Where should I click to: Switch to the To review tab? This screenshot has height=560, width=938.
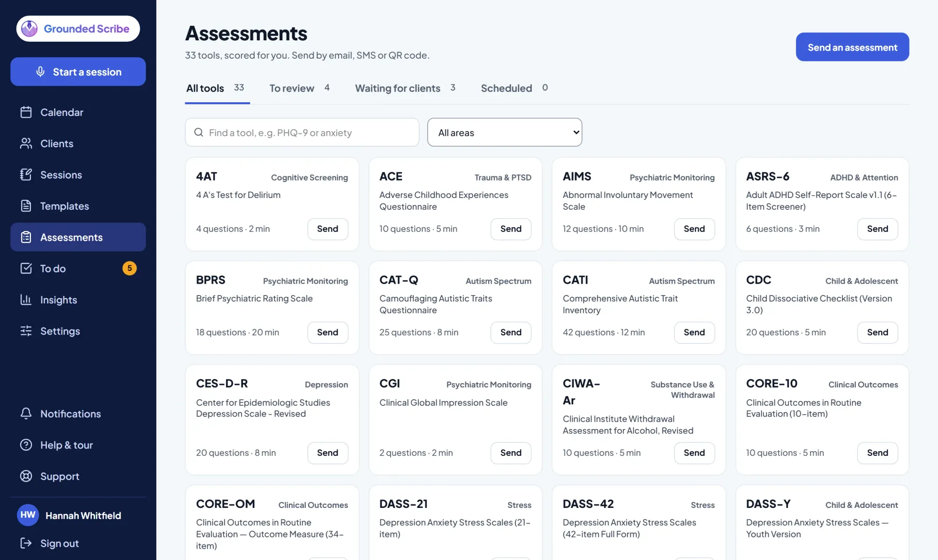coord(300,88)
